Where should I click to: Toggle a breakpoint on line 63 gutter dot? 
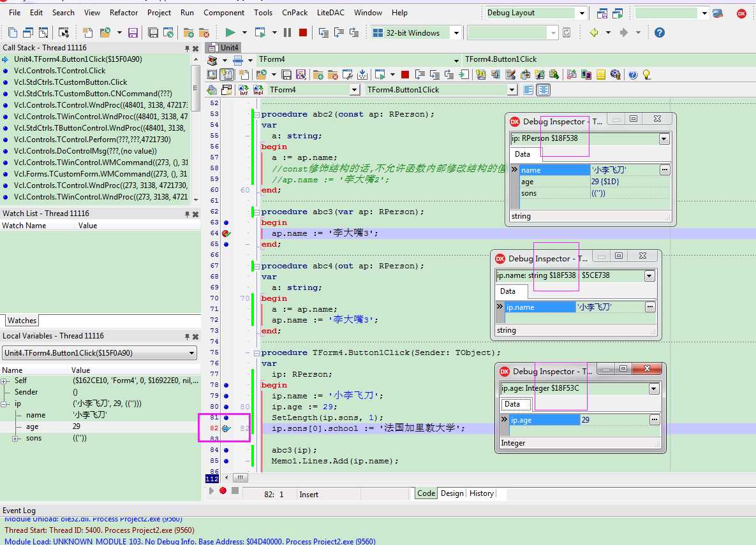(x=226, y=222)
